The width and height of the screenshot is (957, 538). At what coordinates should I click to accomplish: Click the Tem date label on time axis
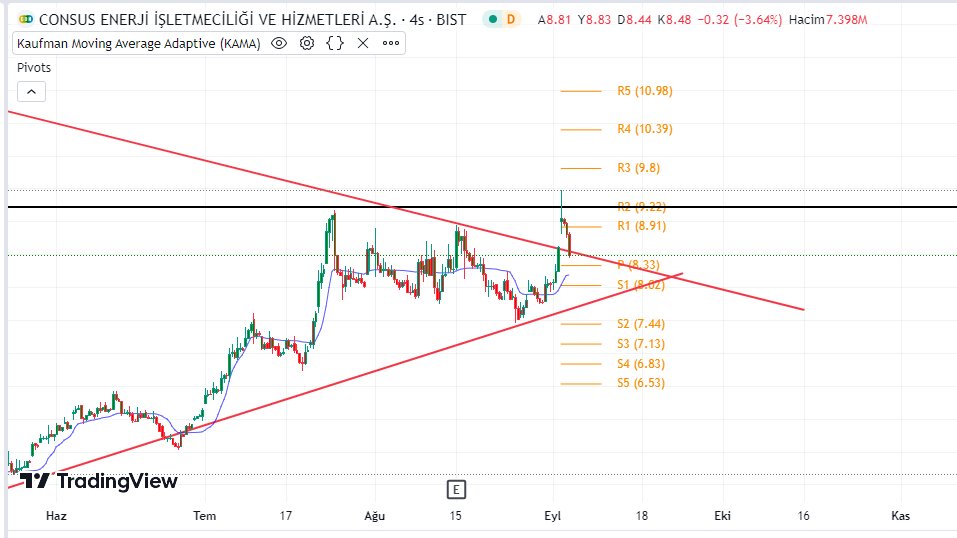pos(204,516)
